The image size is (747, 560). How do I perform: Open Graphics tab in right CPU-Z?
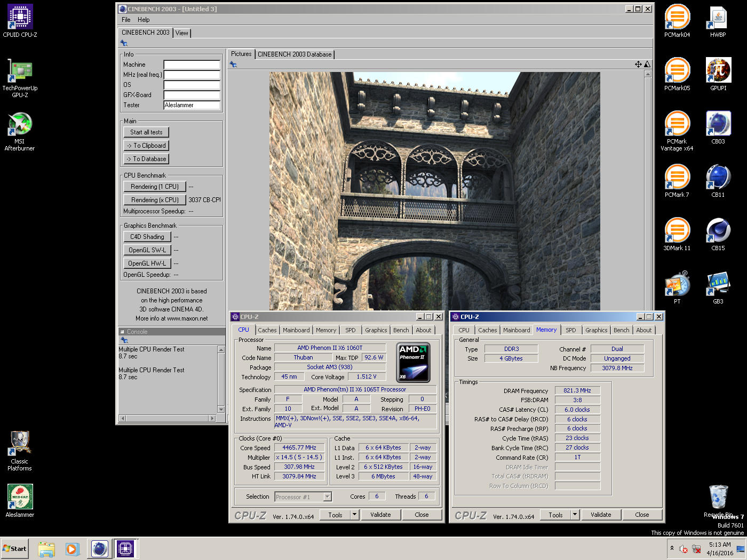click(596, 330)
